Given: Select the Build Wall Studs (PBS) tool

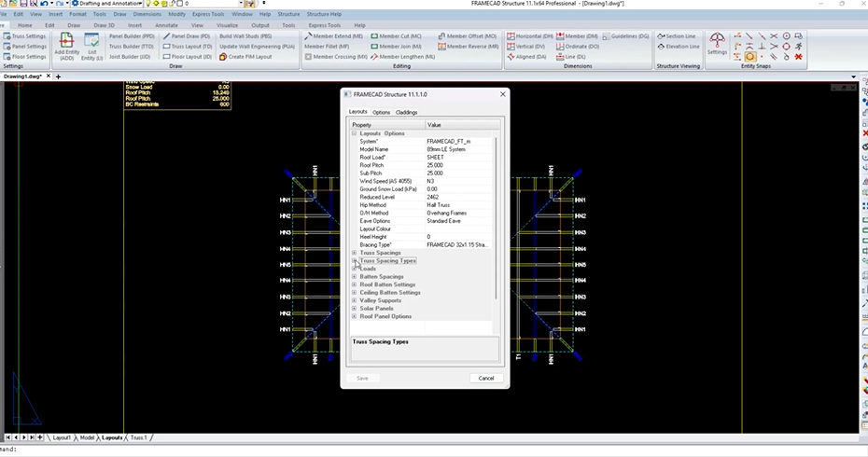Looking at the screenshot, I should [245, 36].
